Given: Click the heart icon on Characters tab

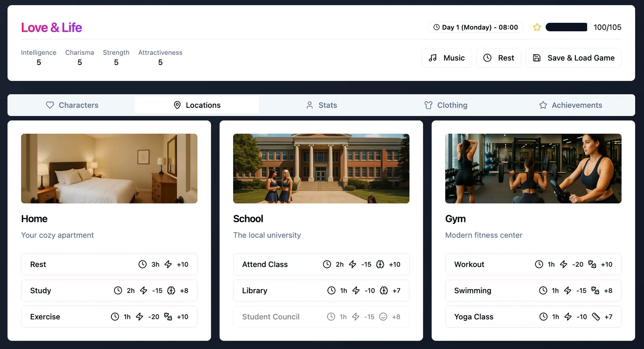Looking at the screenshot, I should (x=50, y=105).
